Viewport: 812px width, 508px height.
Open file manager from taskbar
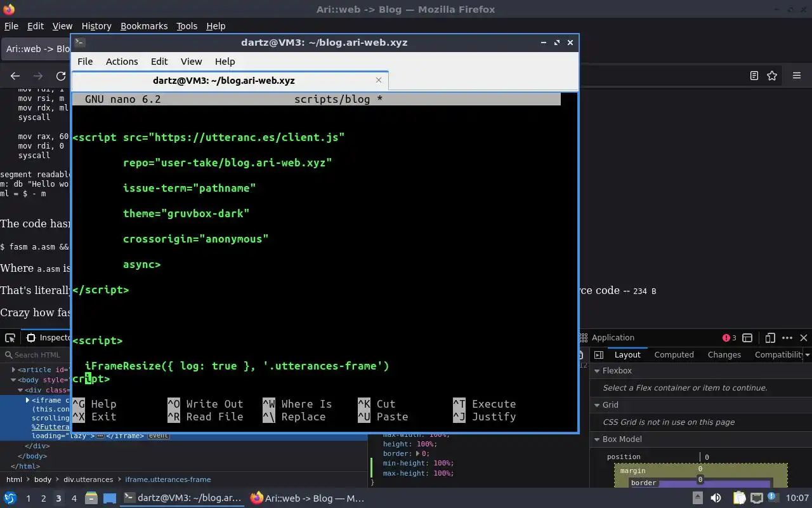91,498
